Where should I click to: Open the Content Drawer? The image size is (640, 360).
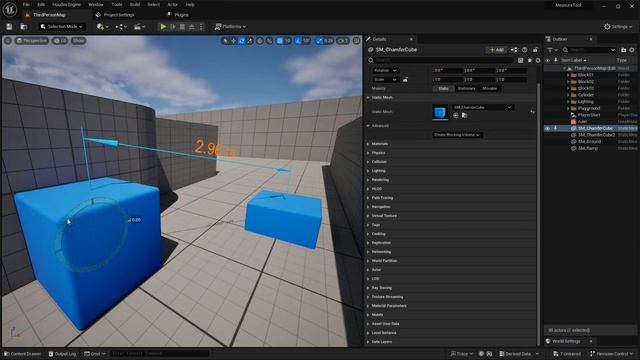coord(22,354)
